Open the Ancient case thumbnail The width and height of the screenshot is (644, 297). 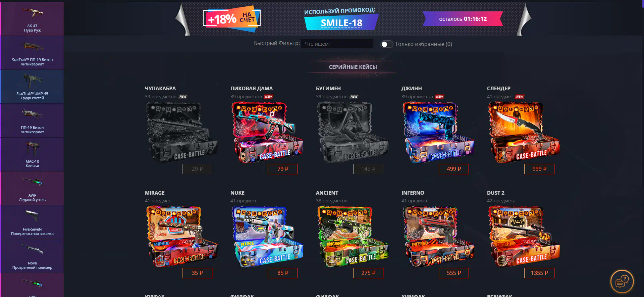[x=353, y=237]
